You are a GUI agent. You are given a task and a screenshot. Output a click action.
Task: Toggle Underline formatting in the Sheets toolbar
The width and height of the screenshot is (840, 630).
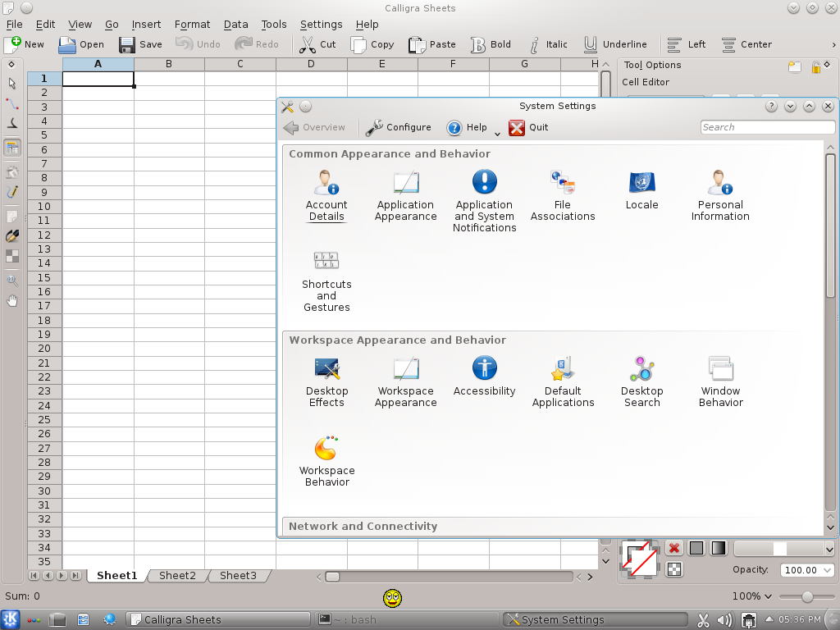tap(615, 44)
